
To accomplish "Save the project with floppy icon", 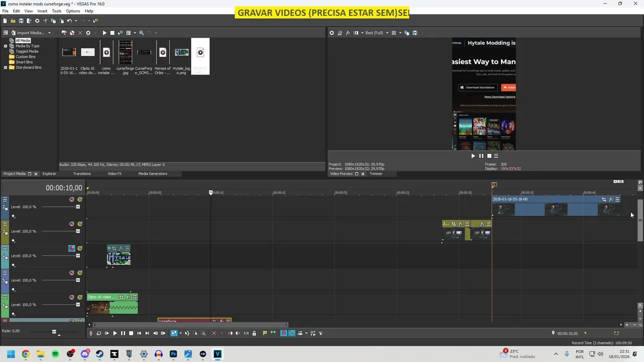I will point(21,21).
